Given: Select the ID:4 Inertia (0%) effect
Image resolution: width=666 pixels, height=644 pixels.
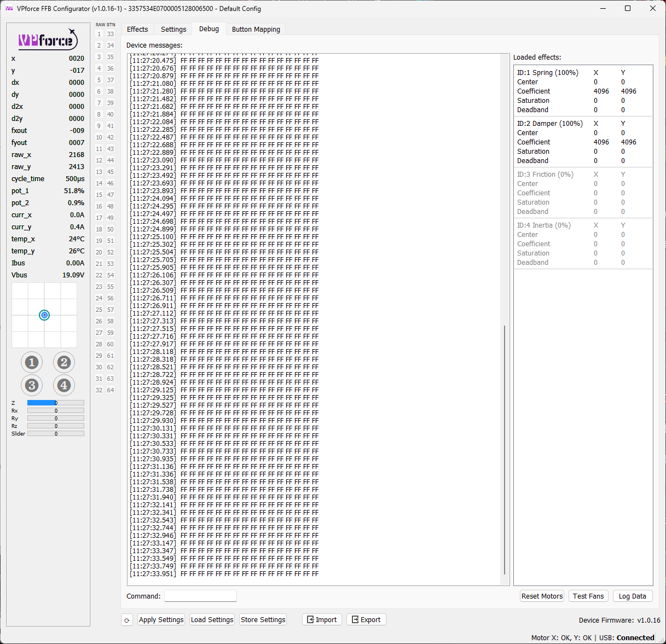Looking at the screenshot, I should 544,225.
